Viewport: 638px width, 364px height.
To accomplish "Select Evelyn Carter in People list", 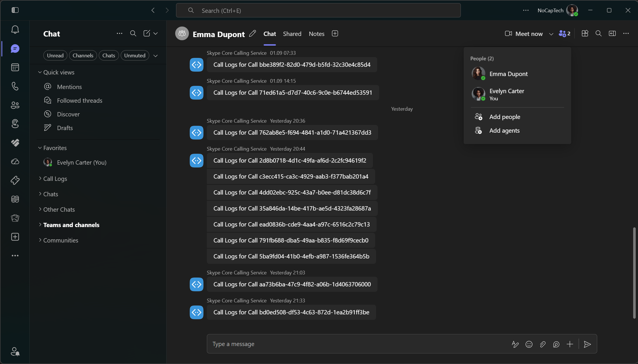I will coord(517,94).
